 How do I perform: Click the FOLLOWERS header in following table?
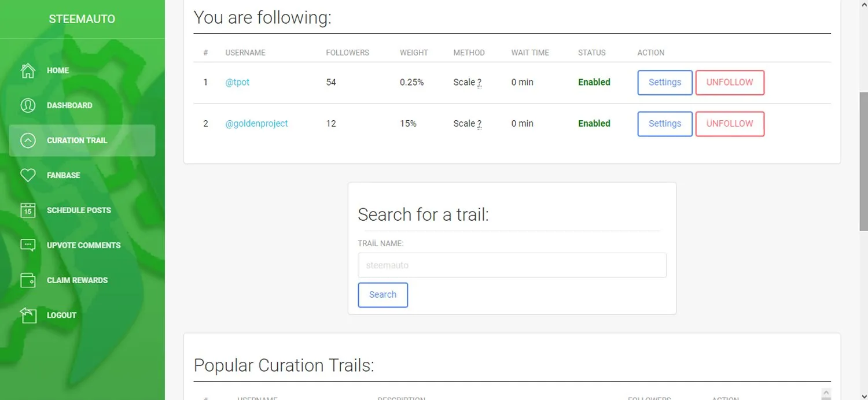point(347,53)
